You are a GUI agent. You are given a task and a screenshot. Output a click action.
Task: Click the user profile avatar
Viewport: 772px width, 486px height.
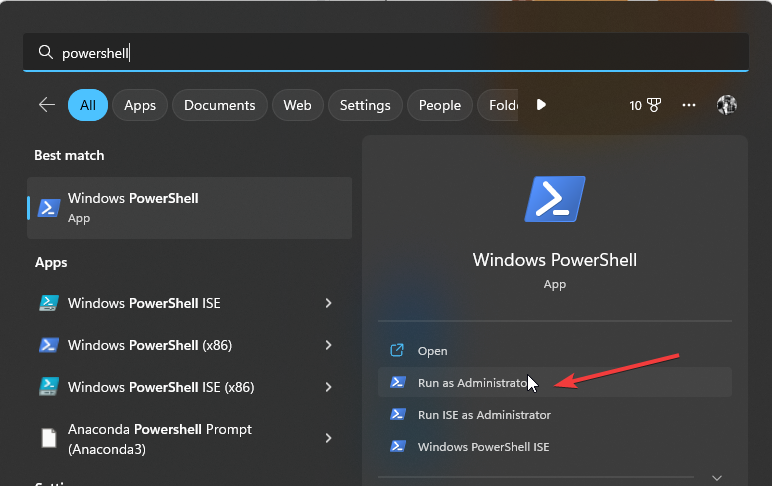pos(727,105)
